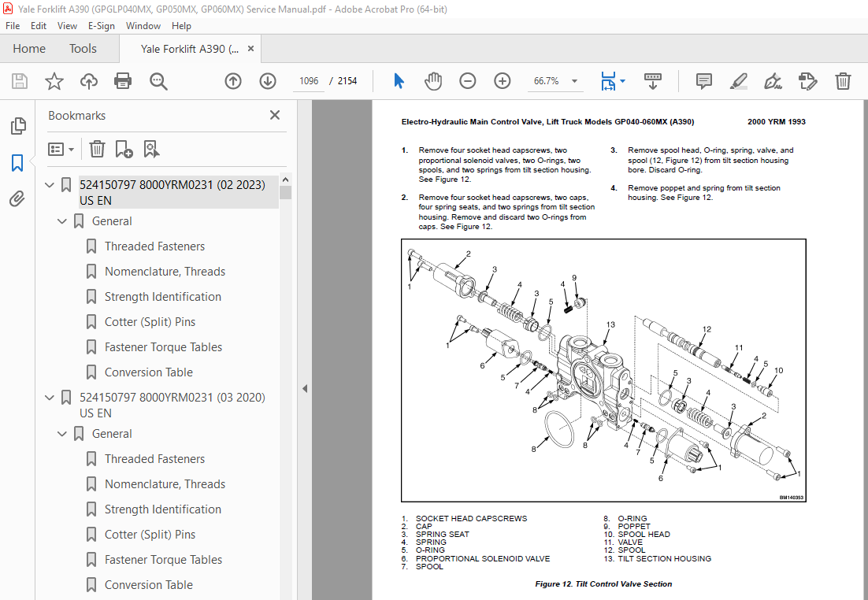
Task: Close the Bookmarks panel
Action: 275,115
